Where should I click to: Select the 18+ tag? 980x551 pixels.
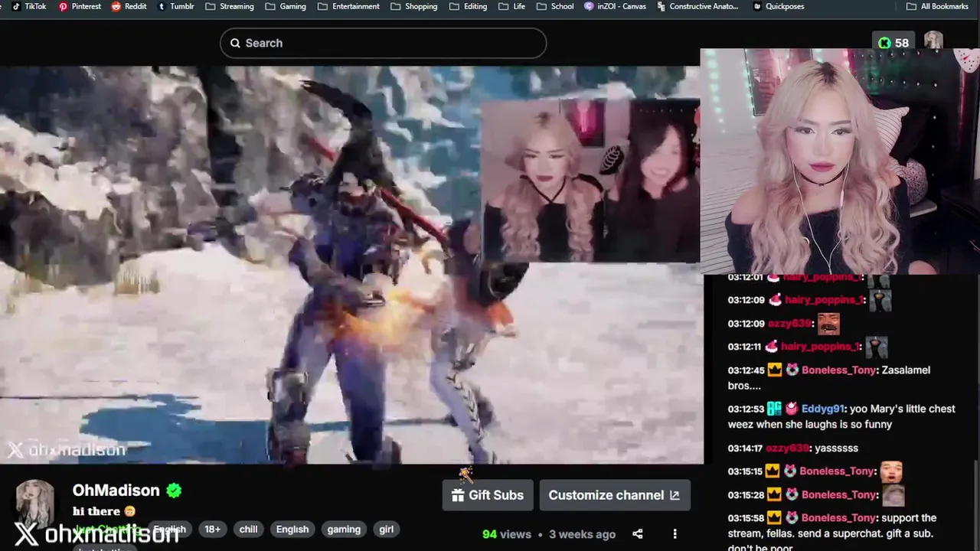pos(212,529)
